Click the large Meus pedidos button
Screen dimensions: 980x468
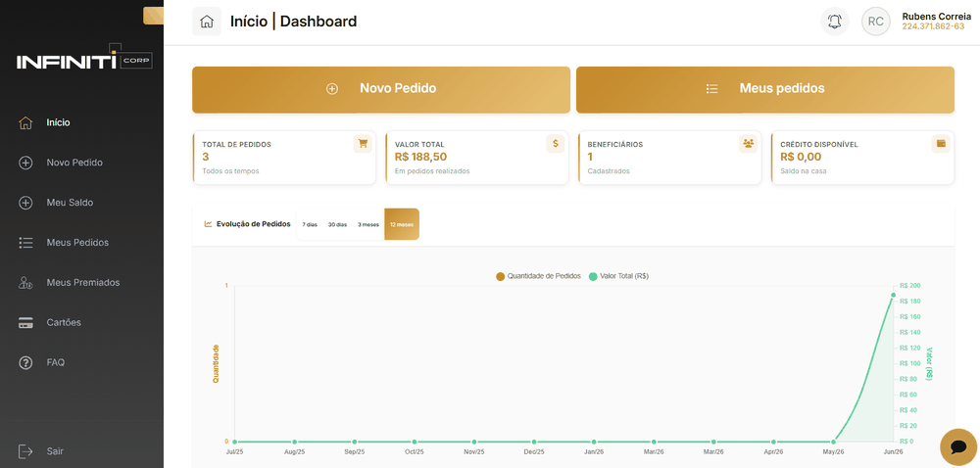(x=765, y=90)
